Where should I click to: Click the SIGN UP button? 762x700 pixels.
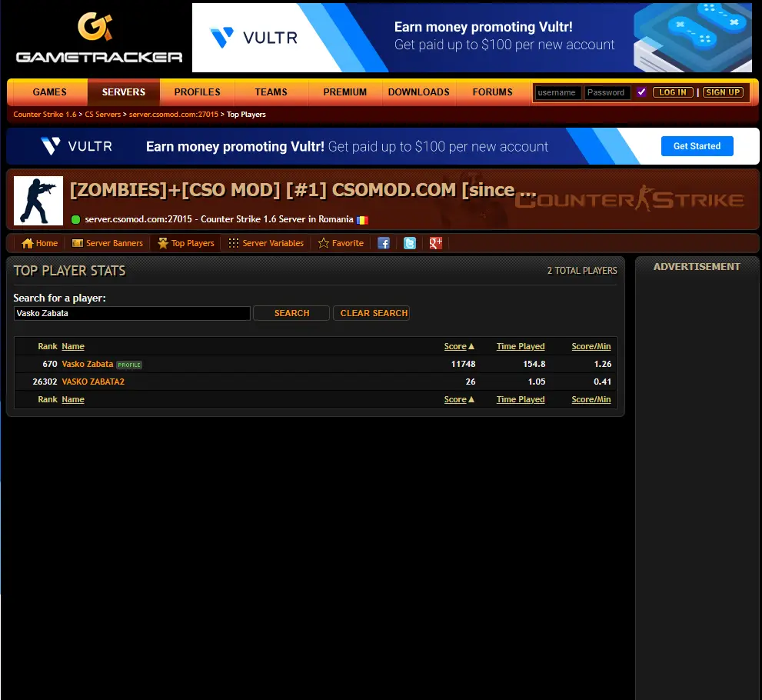[723, 92]
